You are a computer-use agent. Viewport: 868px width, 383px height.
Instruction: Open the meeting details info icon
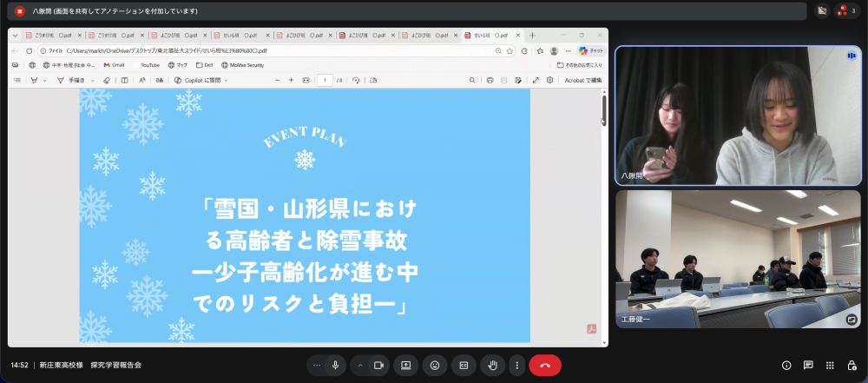coord(786,366)
